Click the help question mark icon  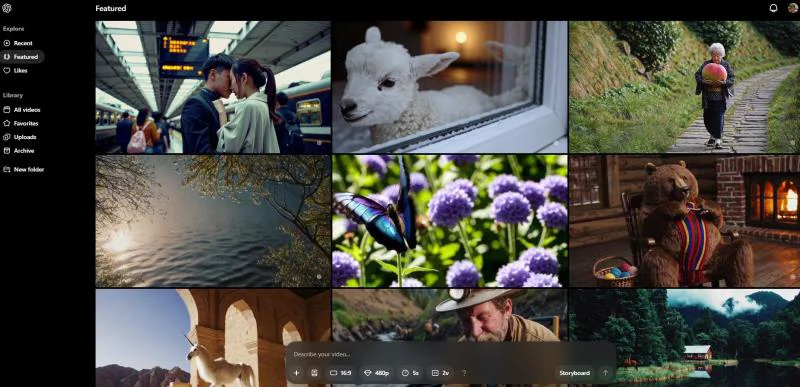[464, 373]
